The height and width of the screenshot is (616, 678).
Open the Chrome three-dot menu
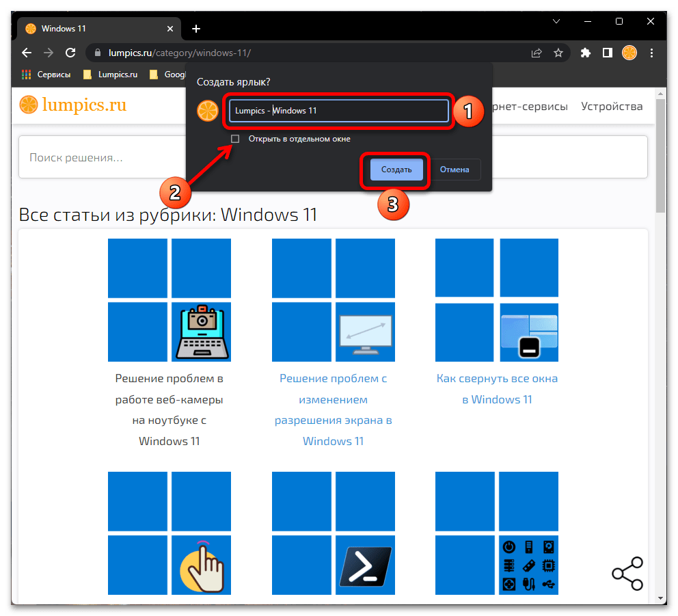click(651, 53)
